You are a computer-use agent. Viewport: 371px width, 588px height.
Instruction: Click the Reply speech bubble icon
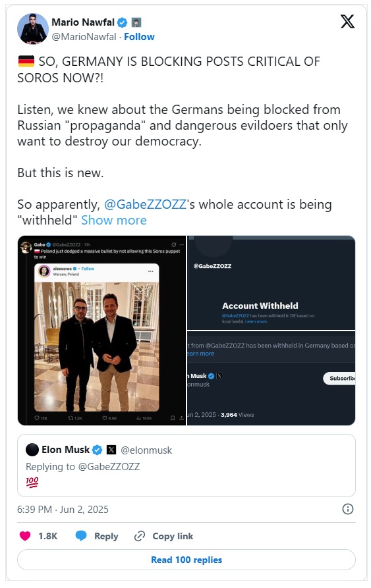pos(80,536)
